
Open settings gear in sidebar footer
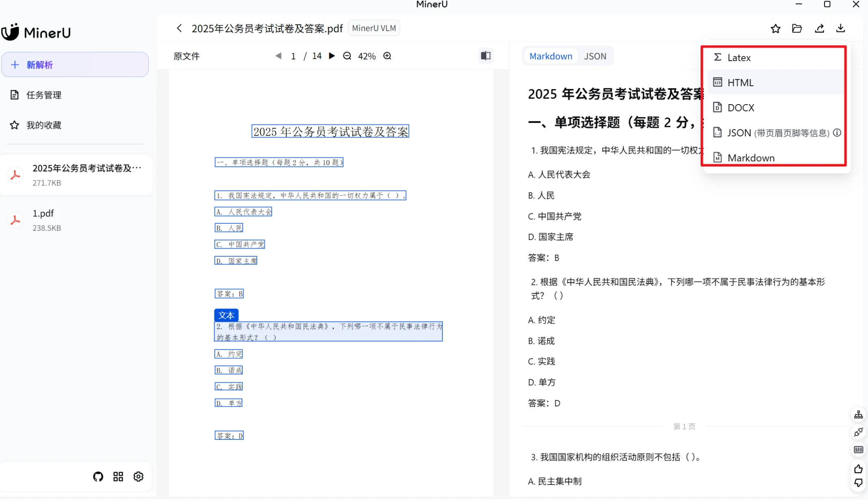click(x=138, y=476)
